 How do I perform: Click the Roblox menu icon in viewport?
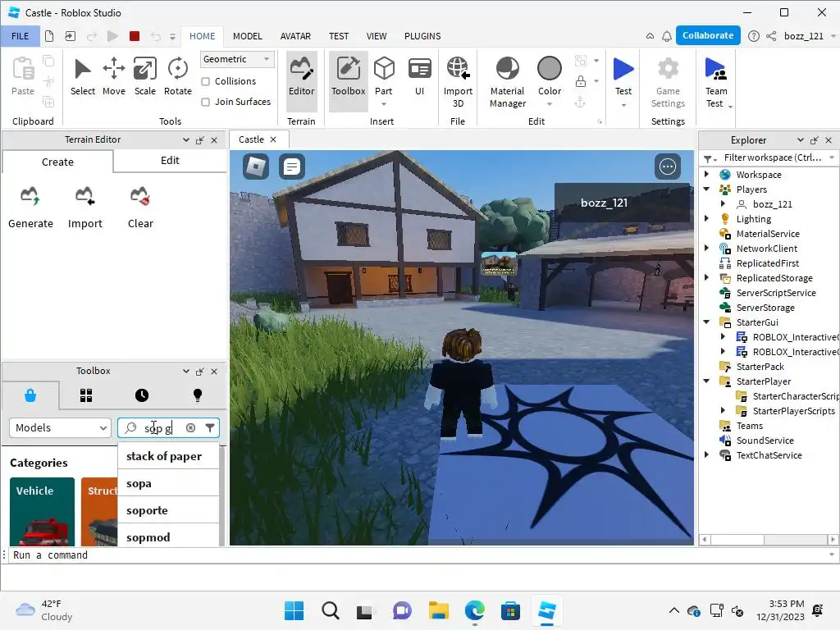click(256, 167)
